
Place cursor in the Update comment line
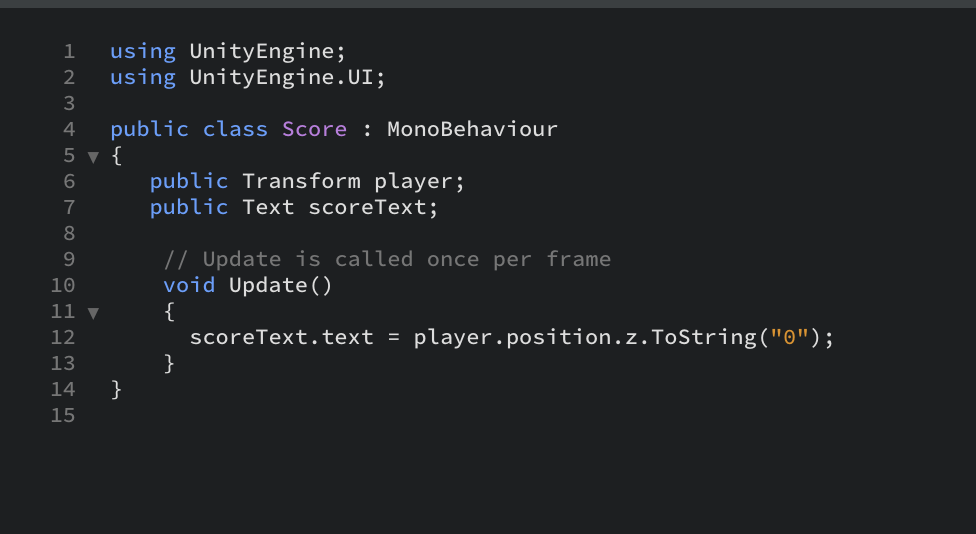click(x=386, y=259)
